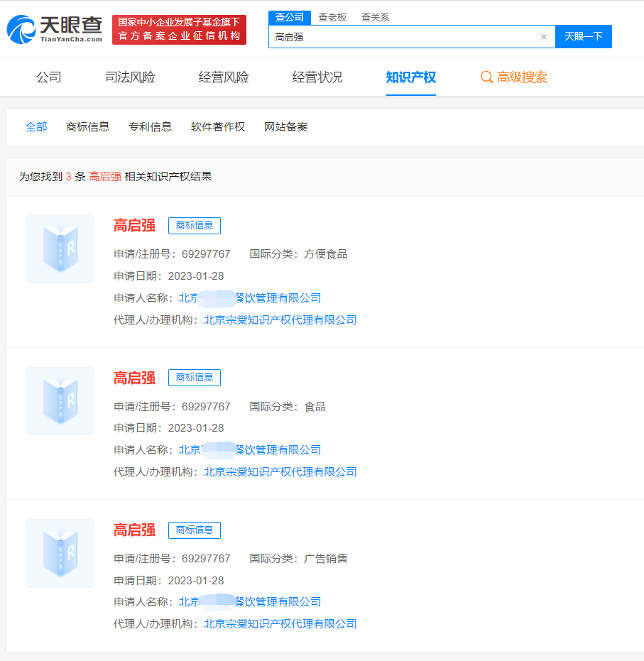Click the 商标信息 tag on the first result
The width and height of the screenshot is (644, 661).
(194, 225)
